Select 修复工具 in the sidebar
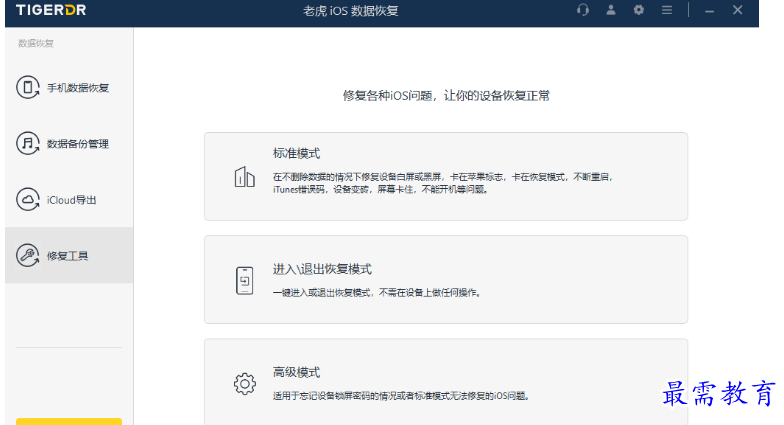The image size is (784, 425). point(69,255)
